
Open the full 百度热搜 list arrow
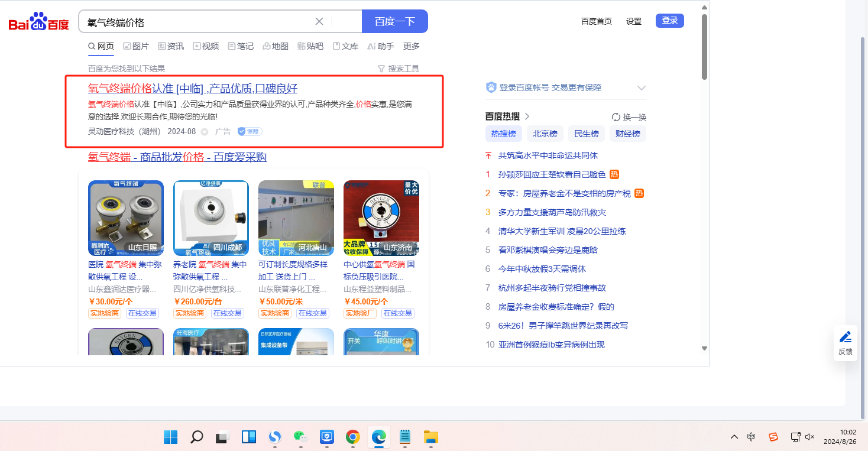[527, 116]
